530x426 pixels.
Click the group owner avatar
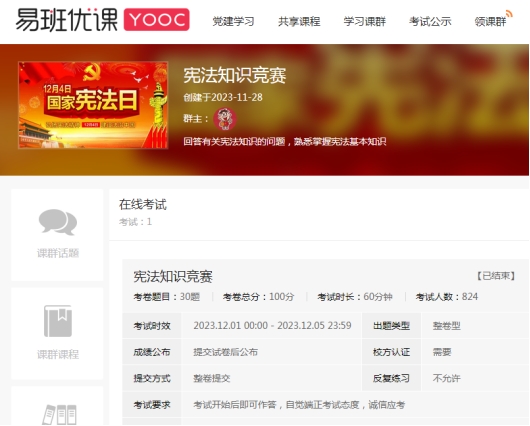224,119
